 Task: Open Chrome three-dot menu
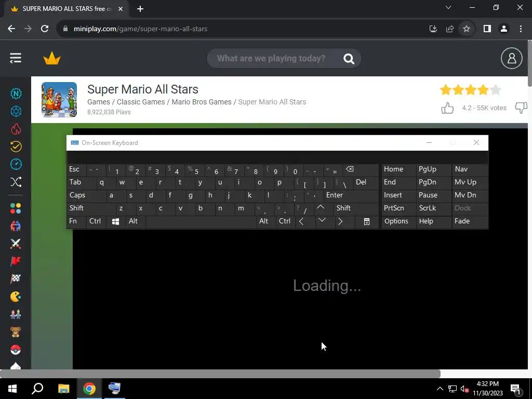click(521, 29)
